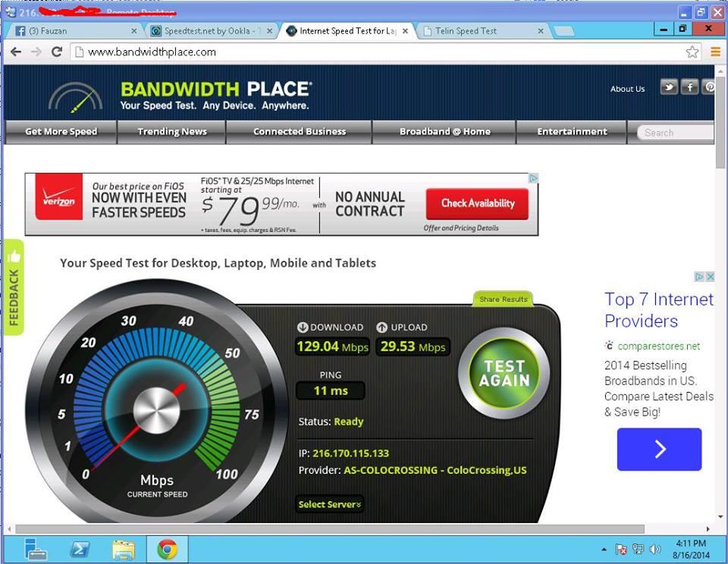Screen dimensions: 728x564
Task: Launch PowerShell from the taskbar
Action: pos(80,550)
